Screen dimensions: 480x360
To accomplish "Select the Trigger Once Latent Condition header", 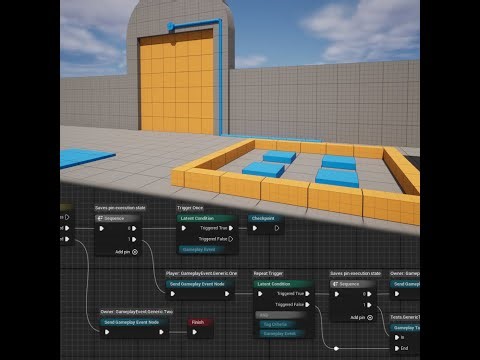I will pos(207,218).
